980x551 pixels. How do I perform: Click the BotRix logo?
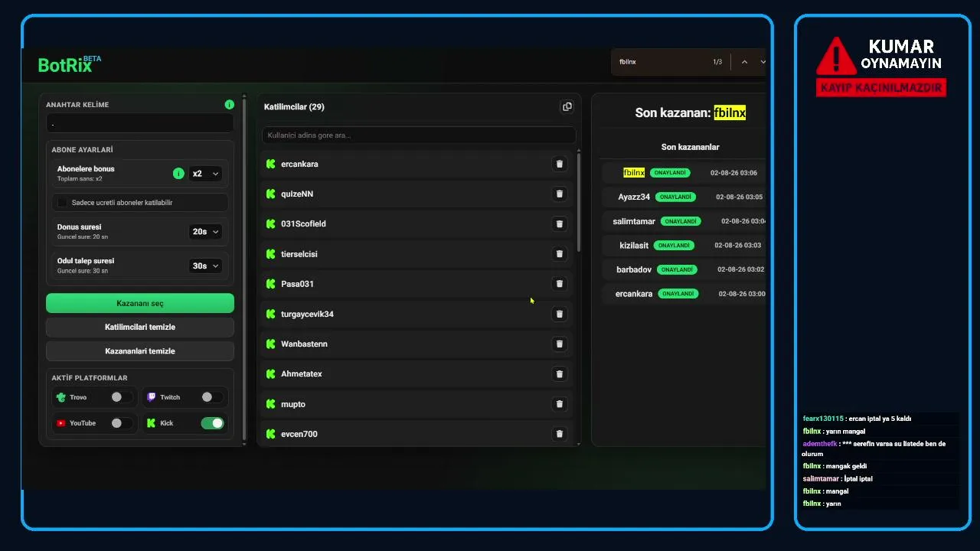(x=70, y=64)
